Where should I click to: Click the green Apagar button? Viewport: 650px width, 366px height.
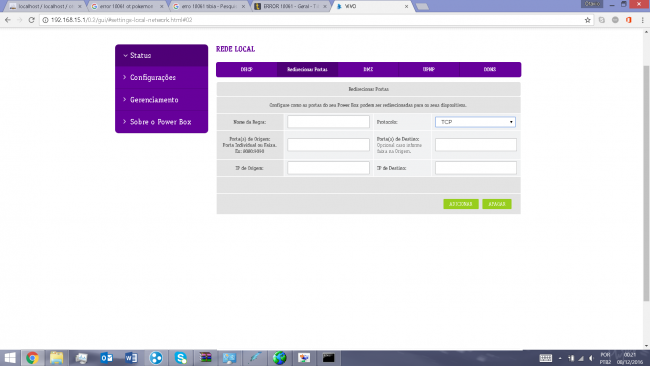point(497,204)
